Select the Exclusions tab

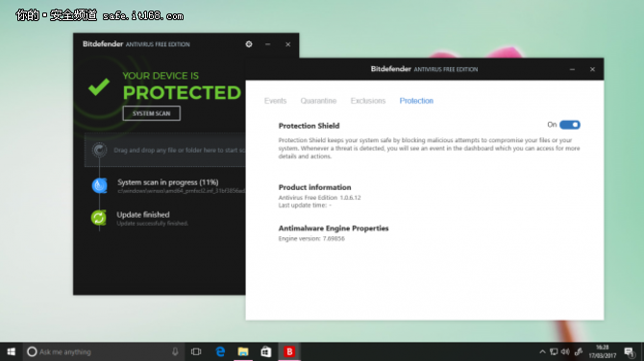click(x=368, y=101)
